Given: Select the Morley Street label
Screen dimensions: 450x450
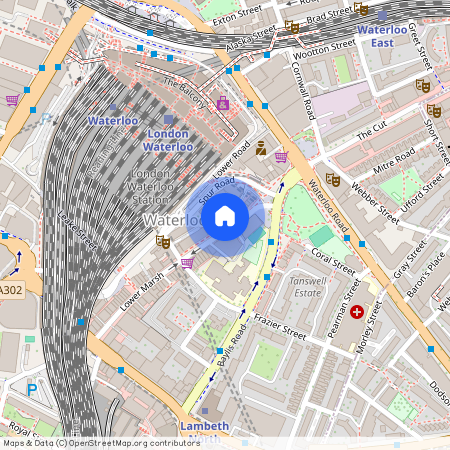Looking at the screenshot, I should pyautogui.click(x=369, y=327).
